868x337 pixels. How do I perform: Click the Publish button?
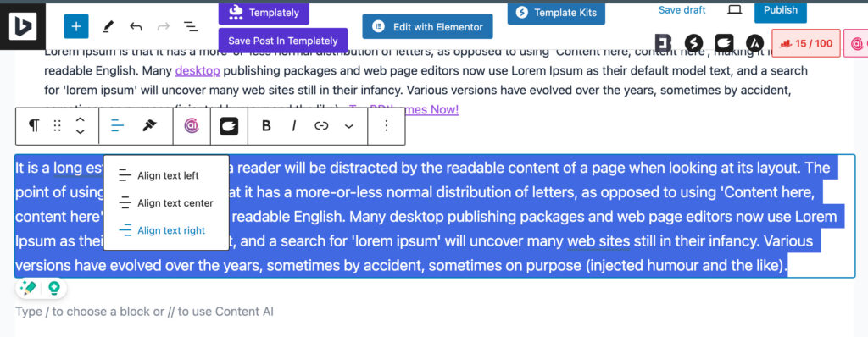781,11
